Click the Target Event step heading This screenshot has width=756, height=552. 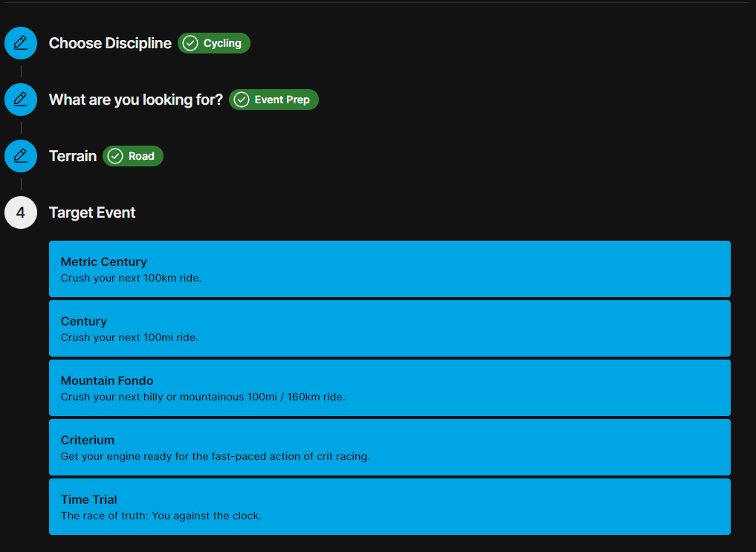pyautogui.click(x=92, y=212)
